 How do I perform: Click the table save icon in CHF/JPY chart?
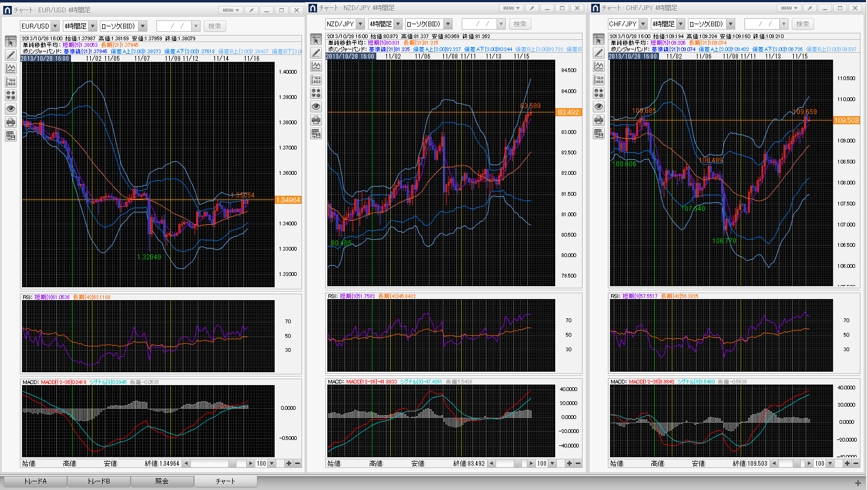click(x=599, y=133)
